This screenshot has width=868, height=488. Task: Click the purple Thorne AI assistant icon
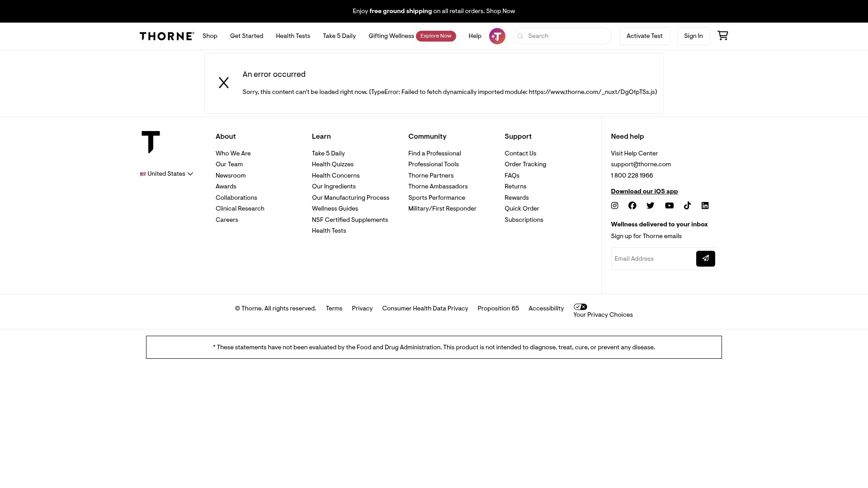[x=497, y=36]
